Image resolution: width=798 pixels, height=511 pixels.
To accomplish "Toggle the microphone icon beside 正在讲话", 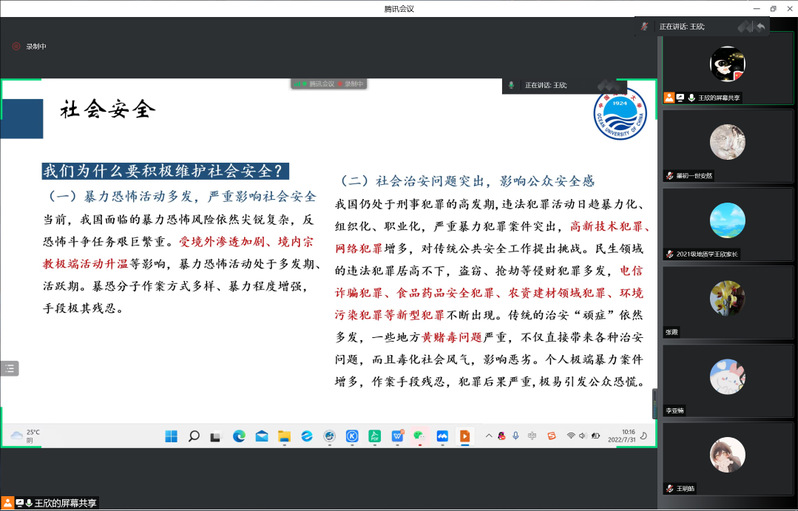I will point(512,85).
